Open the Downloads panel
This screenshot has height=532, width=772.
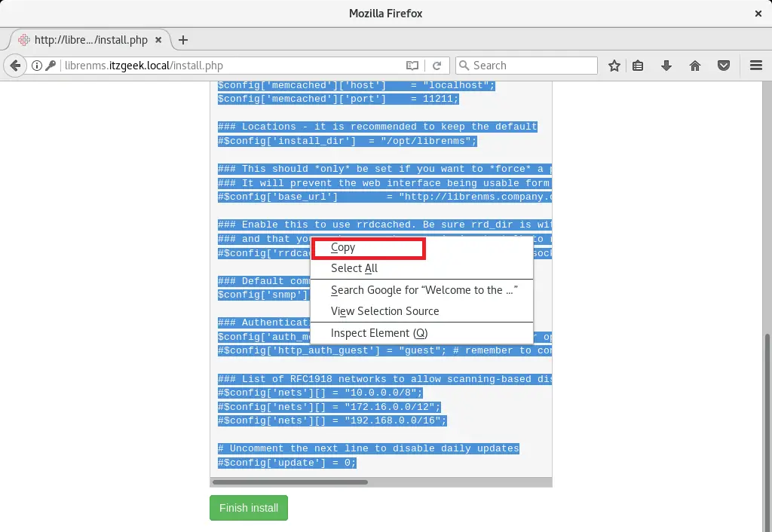[x=666, y=66]
